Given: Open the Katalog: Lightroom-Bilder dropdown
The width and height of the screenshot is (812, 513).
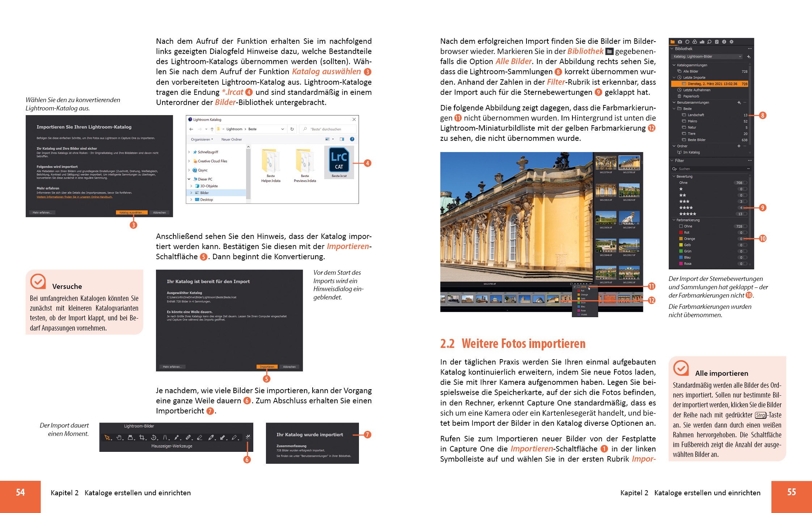Looking at the screenshot, I should 707,56.
